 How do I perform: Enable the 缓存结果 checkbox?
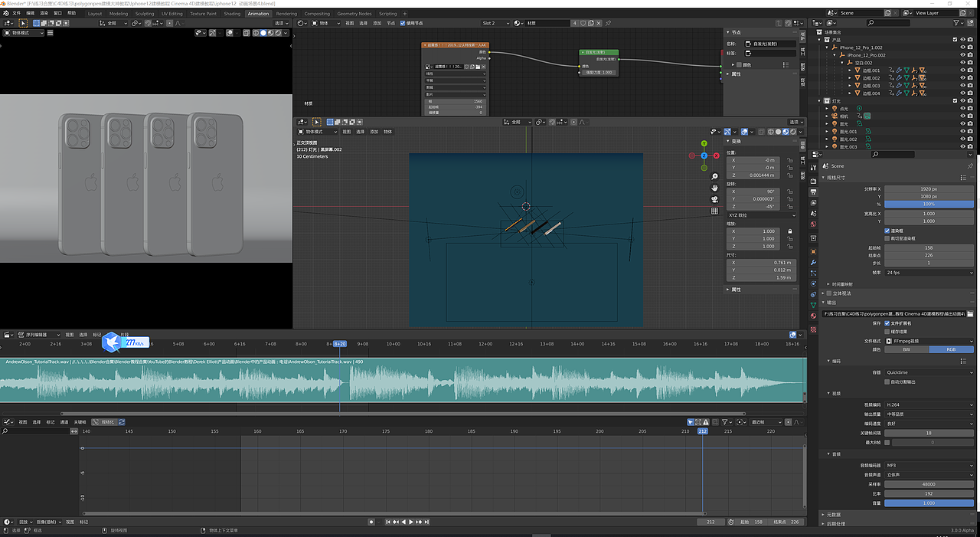(887, 331)
